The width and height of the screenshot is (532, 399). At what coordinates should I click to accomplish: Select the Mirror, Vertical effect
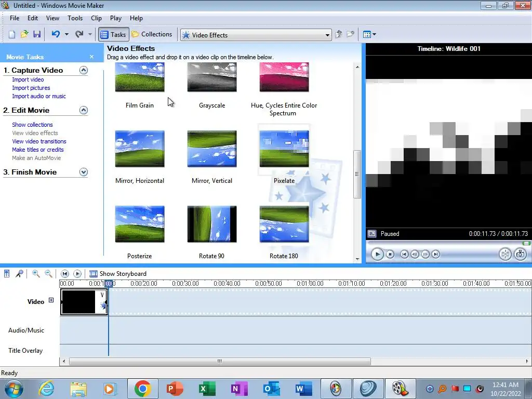coord(212,149)
